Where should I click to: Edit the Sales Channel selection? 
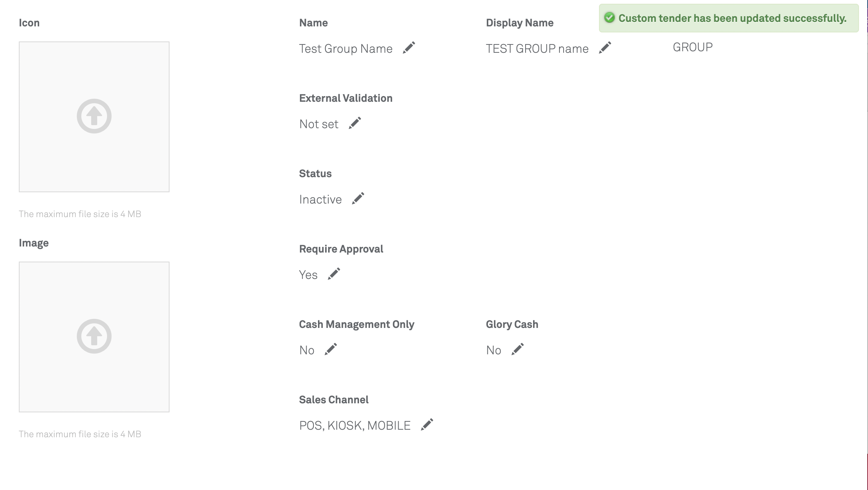pos(427,425)
